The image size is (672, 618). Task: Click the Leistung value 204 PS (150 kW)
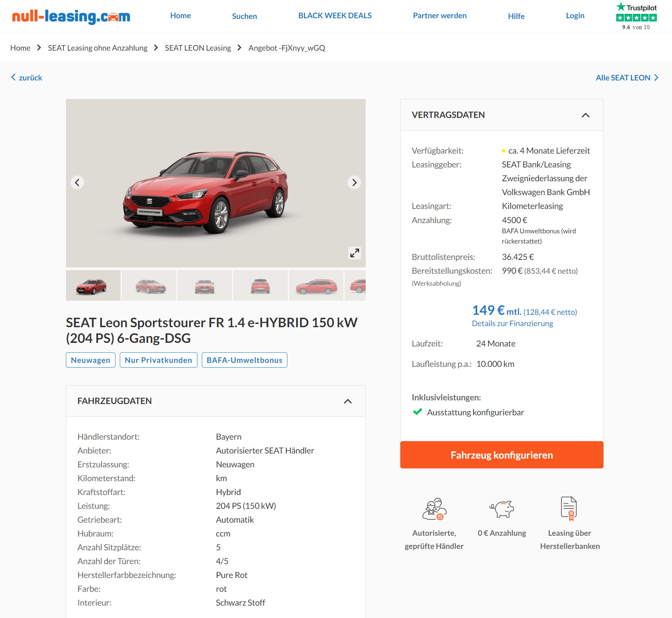(x=246, y=506)
